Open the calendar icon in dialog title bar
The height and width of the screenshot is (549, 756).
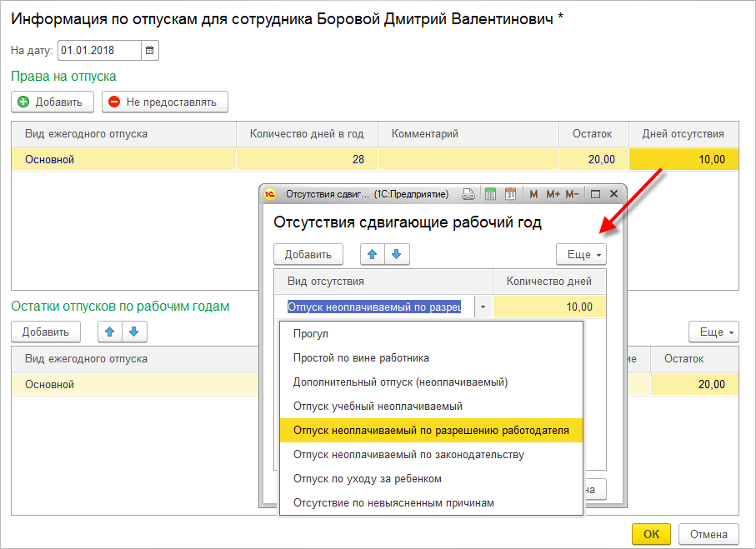[511, 194]
